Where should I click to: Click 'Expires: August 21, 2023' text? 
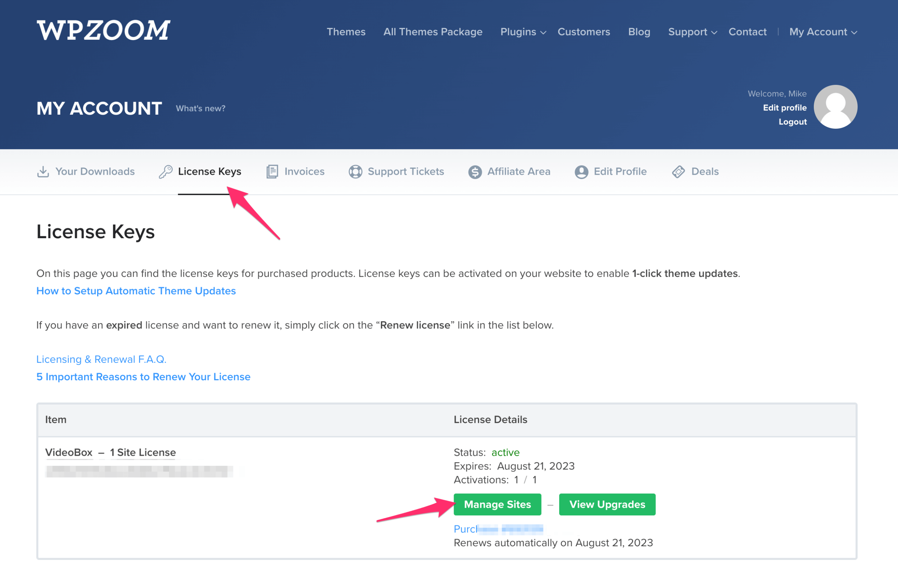[514, 467]
